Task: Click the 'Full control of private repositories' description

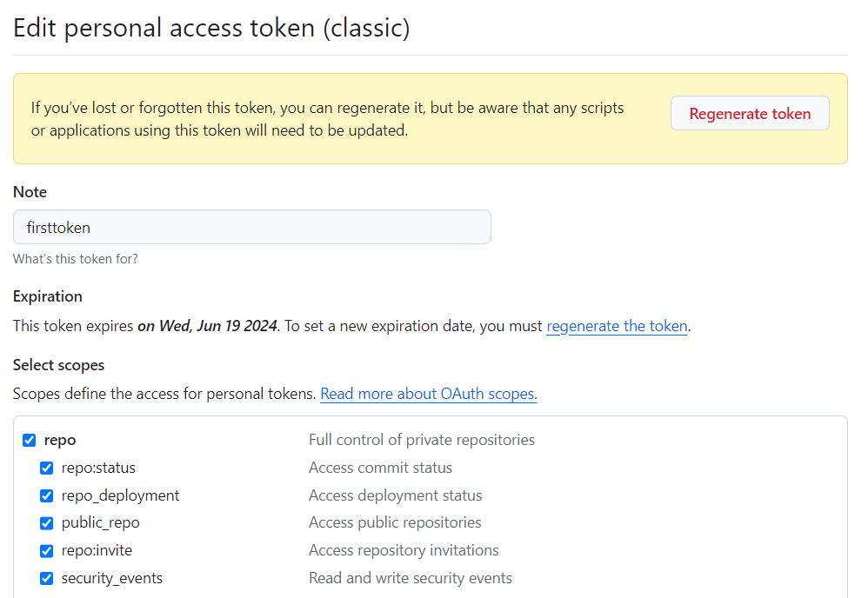Action: click(x=421, y=440)
